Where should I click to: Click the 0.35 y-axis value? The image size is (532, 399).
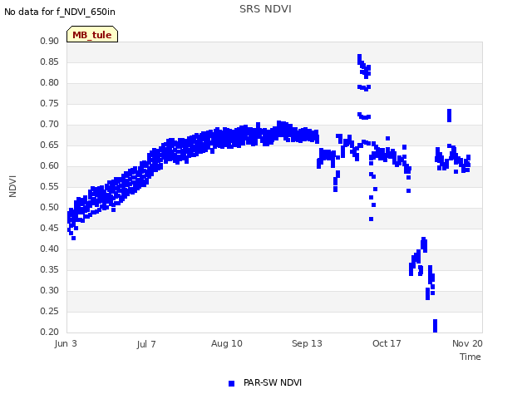[x=50, y=269]
